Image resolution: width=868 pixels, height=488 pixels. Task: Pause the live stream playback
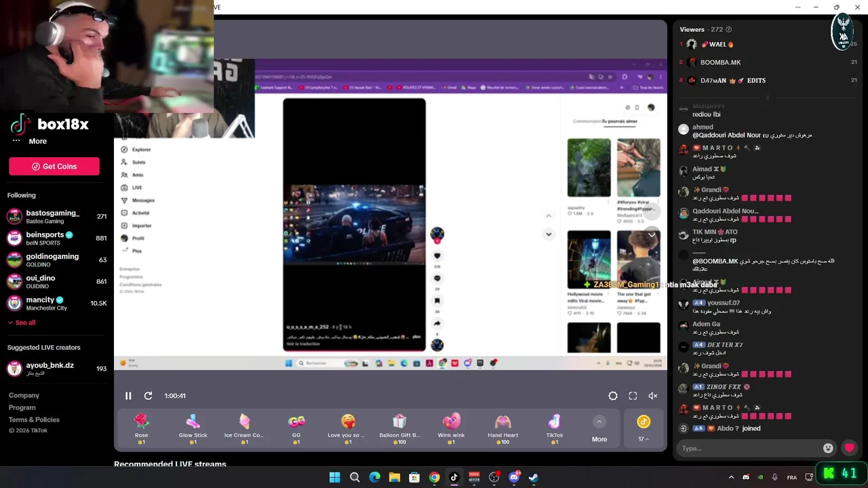(128, 396)
